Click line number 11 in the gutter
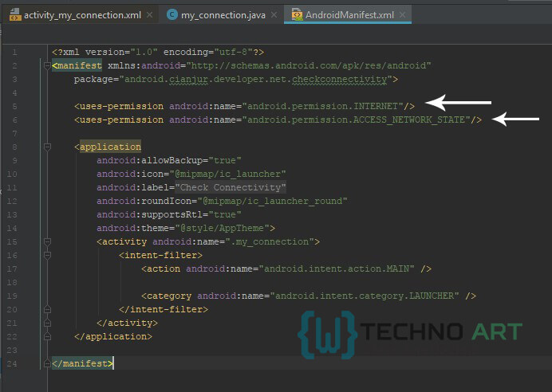552x392 pixels. (x=12, y=187)
